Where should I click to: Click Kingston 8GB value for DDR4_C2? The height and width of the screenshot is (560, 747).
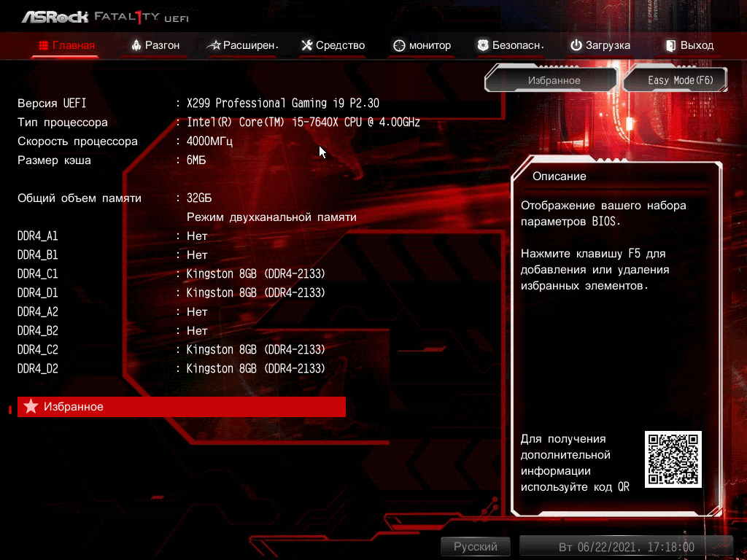coord(256,349)
